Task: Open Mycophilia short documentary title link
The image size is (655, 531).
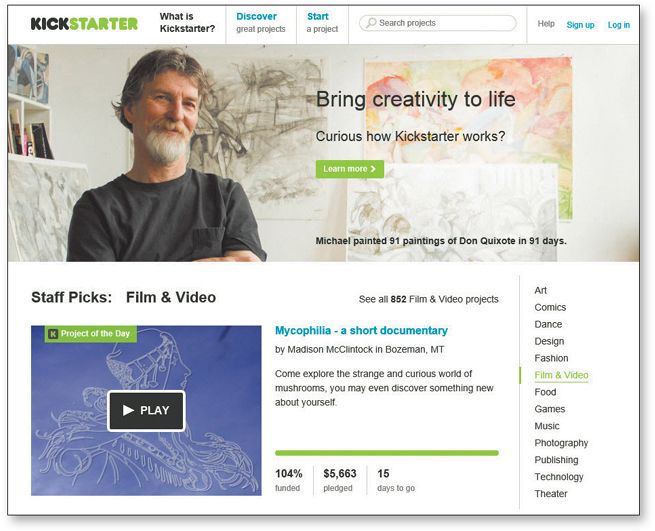Action: 361,330
